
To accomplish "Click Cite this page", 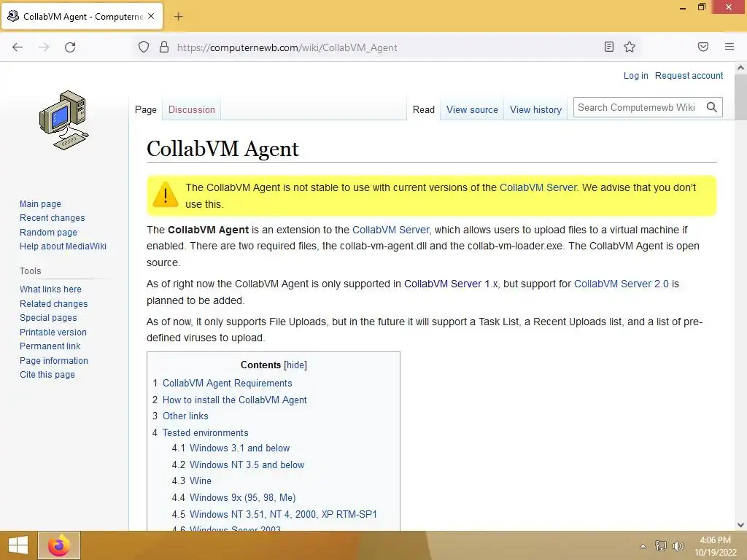I will coord(47,375).
